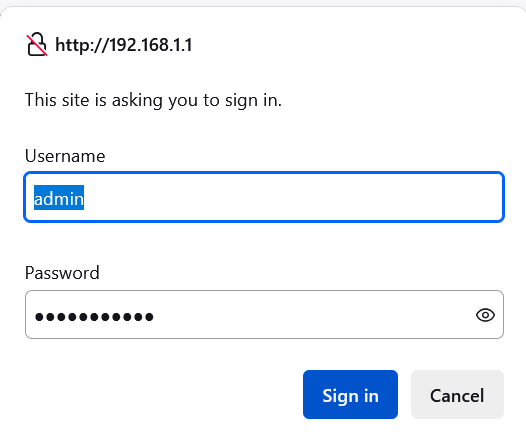Click the 192.168.1.1 IP portion of the URL
This screenshot has height=443, width=526.
click(x=151, y=45)
